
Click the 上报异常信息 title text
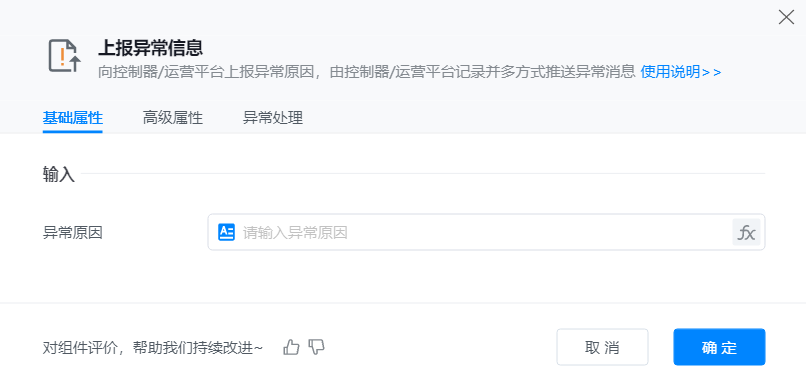pyautogui.click(x=150, y=48)
